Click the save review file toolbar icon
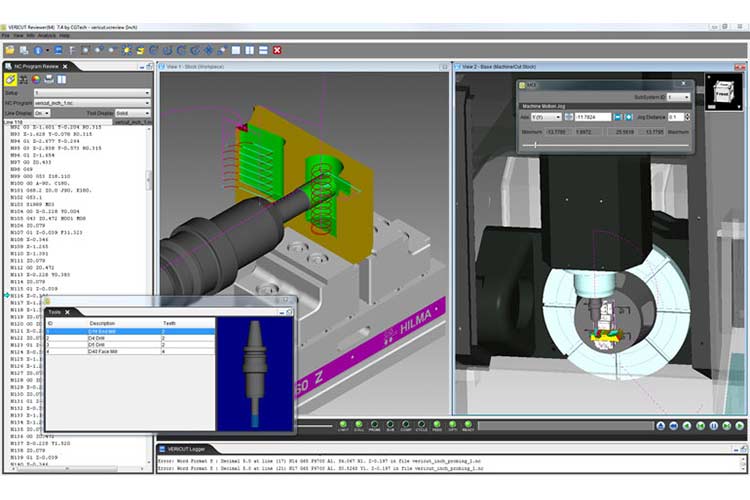The image size is (750, 500). 23,50
